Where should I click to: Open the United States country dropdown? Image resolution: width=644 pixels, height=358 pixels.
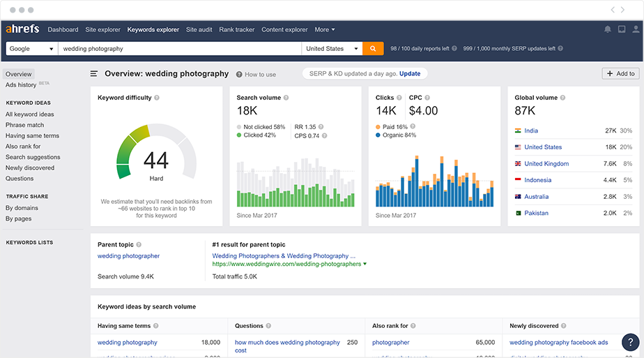[332, 48]
